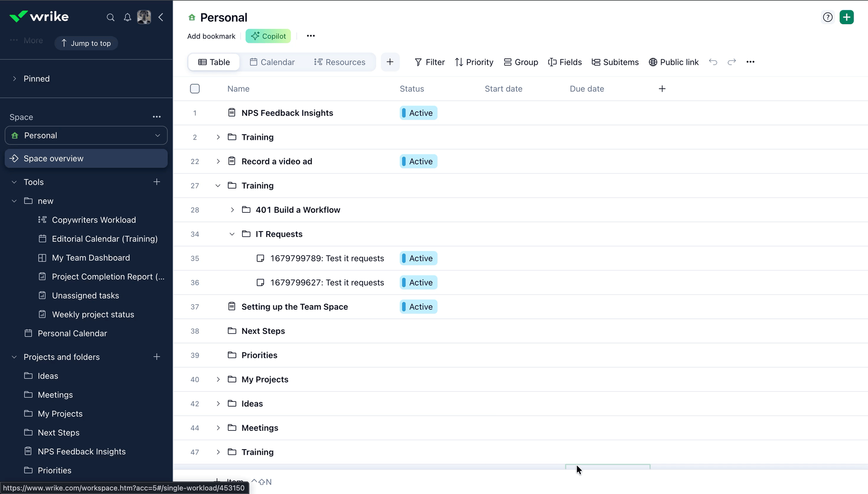This screenshot has width=868, height=494.
Task: Create a Public link
Action: pos(674,62)
